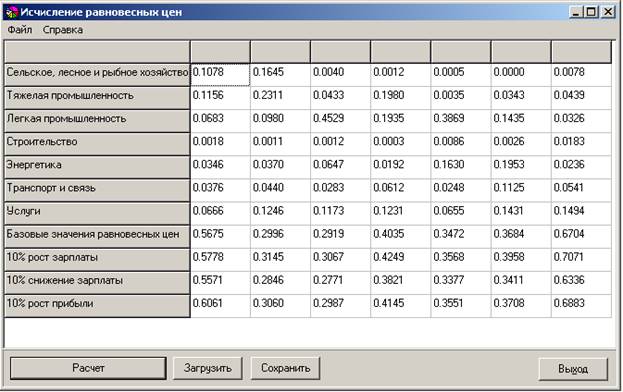This screenshot has height=392, width=623.
Task: Minimize the window
Action: tap(576, 12)
